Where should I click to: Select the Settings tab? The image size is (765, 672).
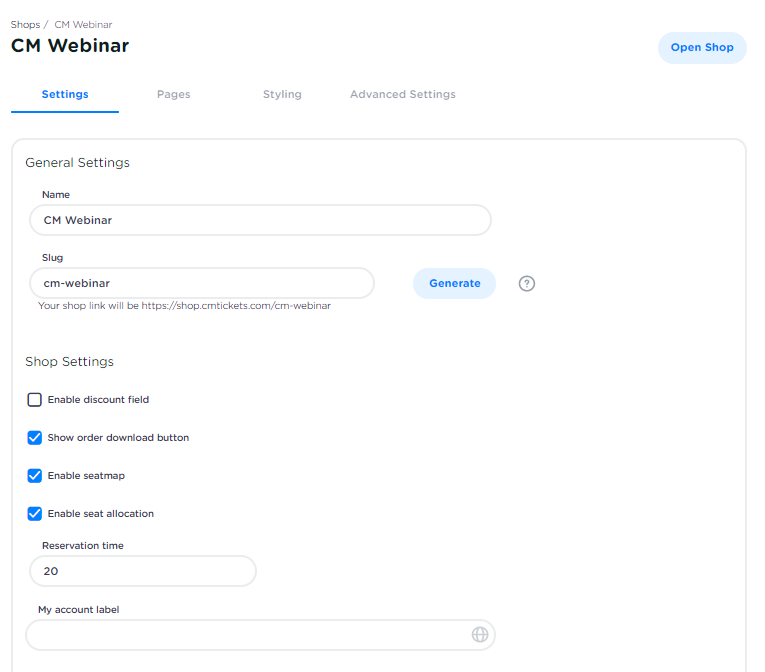[65, 94]
